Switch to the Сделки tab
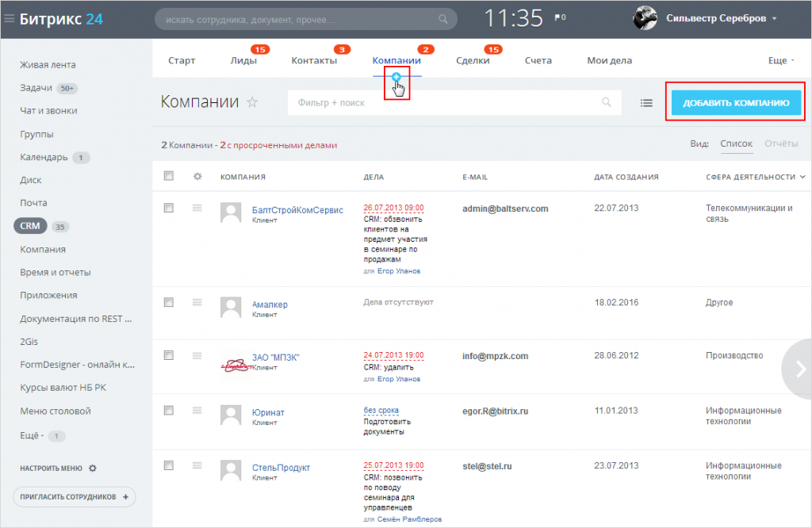Image resolution: width=812 pixels, height=528 pixels. click(473, 60)
